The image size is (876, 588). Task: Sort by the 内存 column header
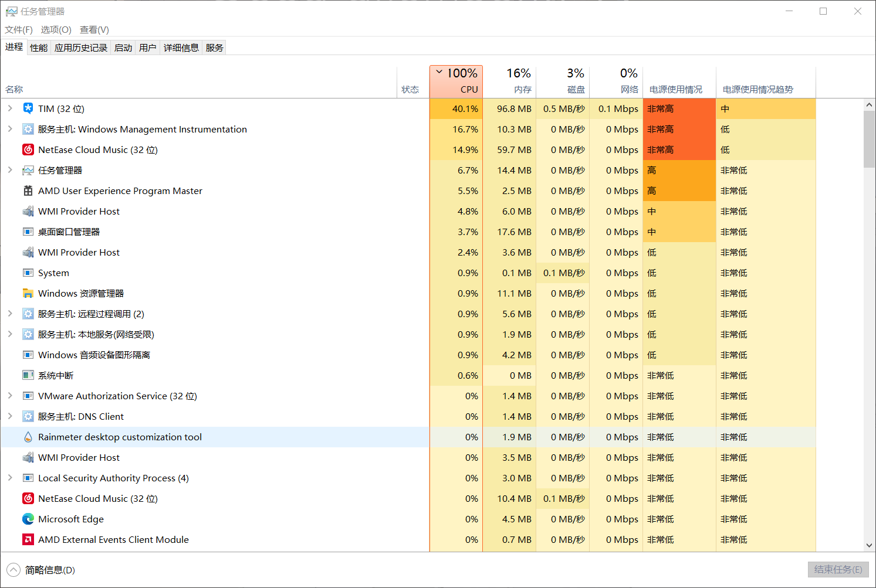coord(509,81)
